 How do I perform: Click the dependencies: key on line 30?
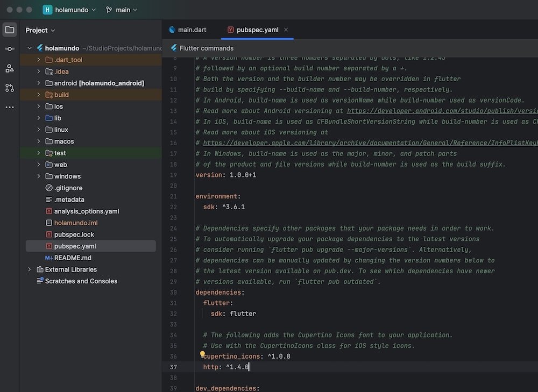pyautogui.click(x=220, y=292)
